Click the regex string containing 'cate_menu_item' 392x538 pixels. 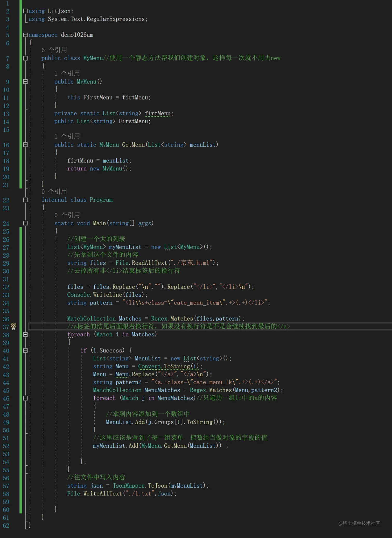(x=195, y=303)
